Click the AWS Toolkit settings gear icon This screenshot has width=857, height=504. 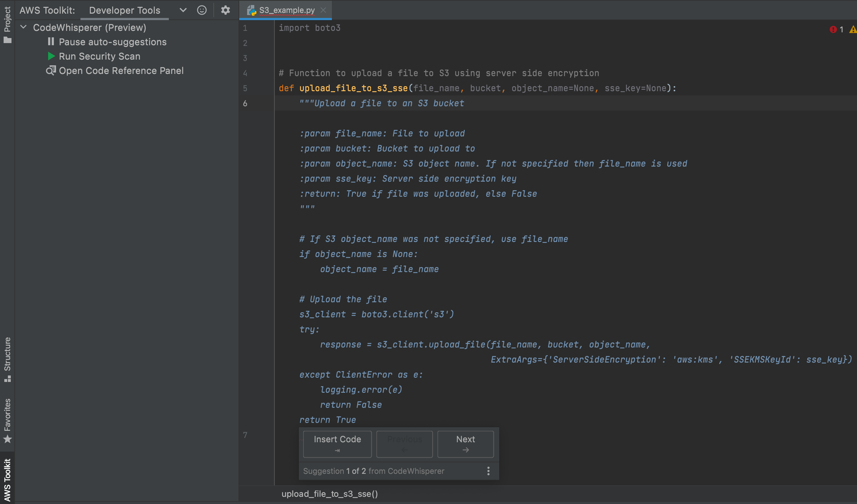[x=225, y=10]
